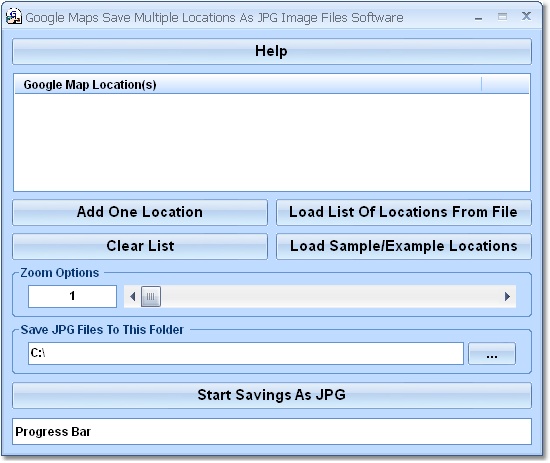Browse for folder with the ... button
The height and width of the screenshot is (463, 550).
492,354
